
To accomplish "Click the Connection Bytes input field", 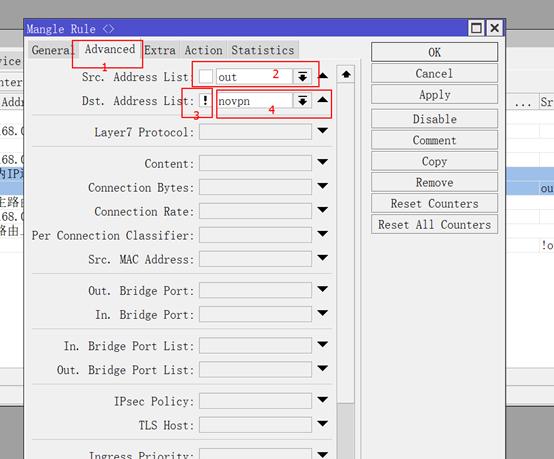I will click(255, 187).
